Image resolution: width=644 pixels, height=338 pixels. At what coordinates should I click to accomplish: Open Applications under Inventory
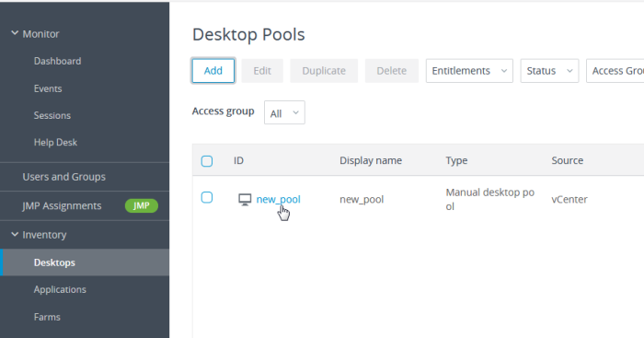[x=60, y=289]
